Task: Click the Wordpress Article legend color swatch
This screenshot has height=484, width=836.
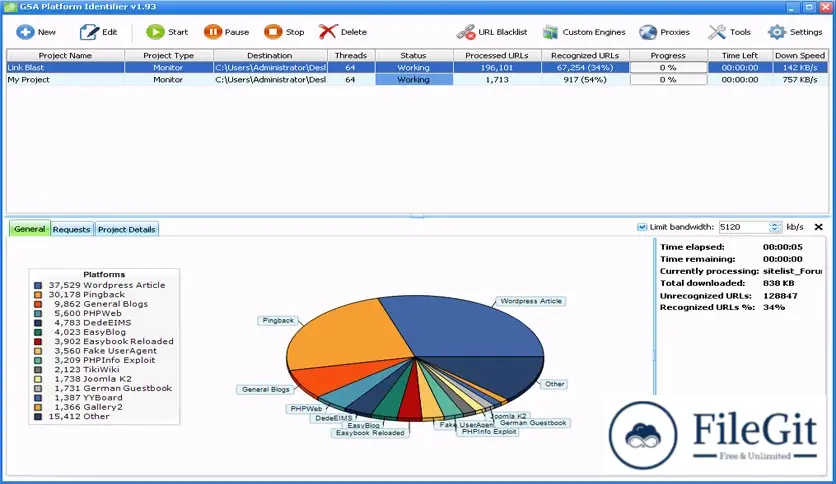Action: [x=38, y=285]
